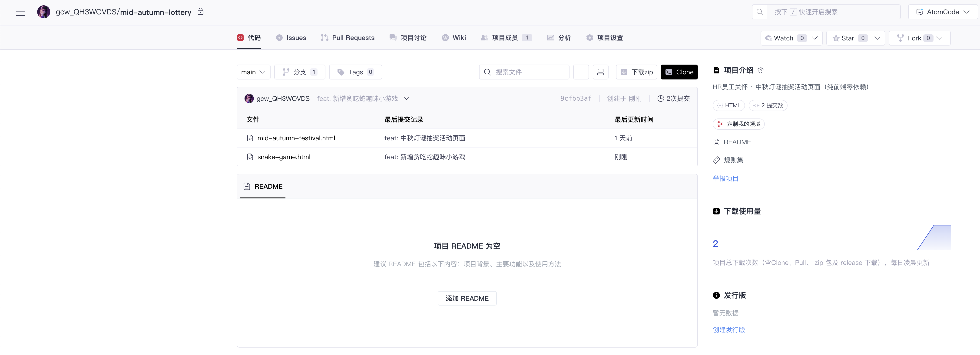The height and width of the screenshot is (355, 980).
Task: Open the Star options dropdown arrow
Action: (x=877, y=38)
